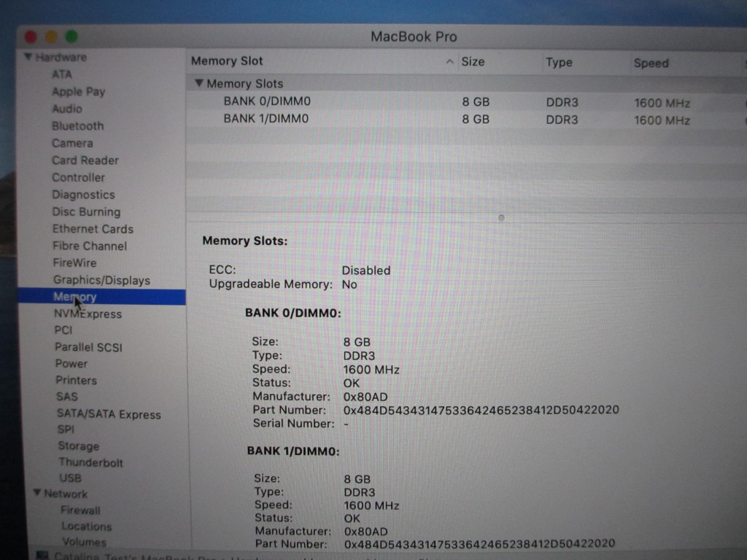Viewport: 747px width, 560px height.
Task: Click the ECC value "Disabled"
Action: tap(366, 271)
